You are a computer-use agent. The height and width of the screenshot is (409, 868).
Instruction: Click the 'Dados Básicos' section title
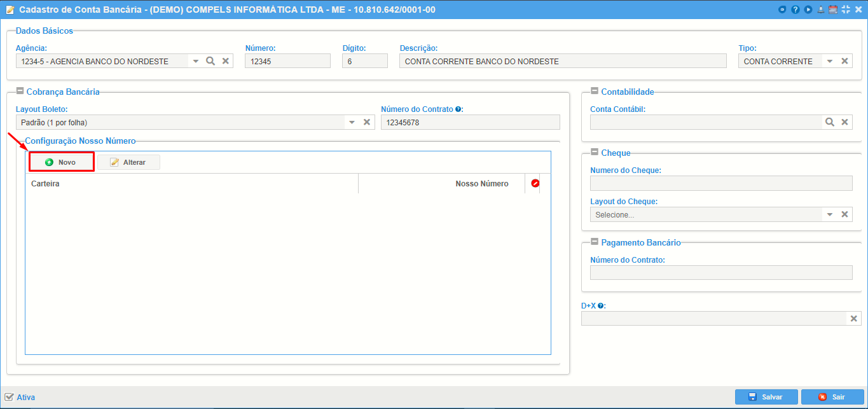[45, 31]
